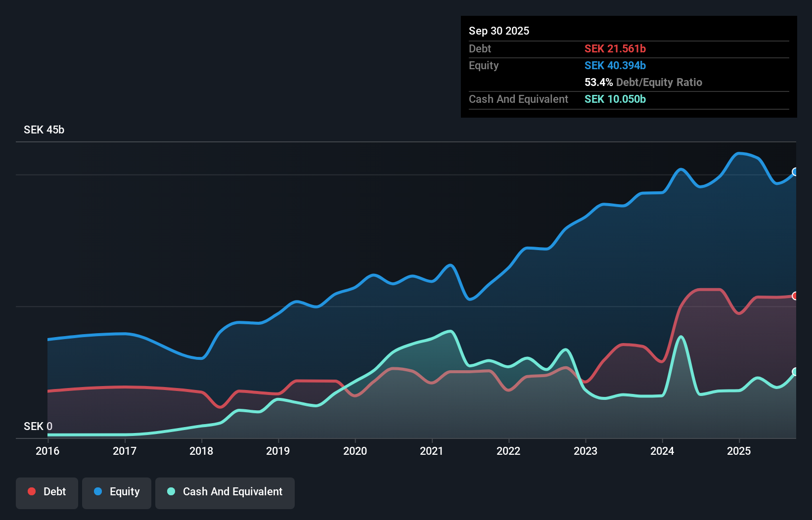This screenshot has width=812, height=520.
Task: Click the SEK 21.561b debt value
Action: click(615, 48)
